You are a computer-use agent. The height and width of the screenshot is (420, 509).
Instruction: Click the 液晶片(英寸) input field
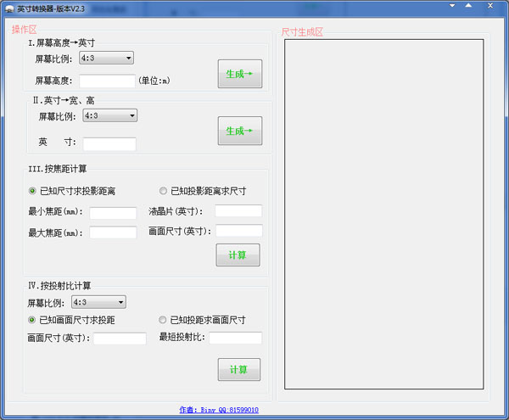(238, 211)
